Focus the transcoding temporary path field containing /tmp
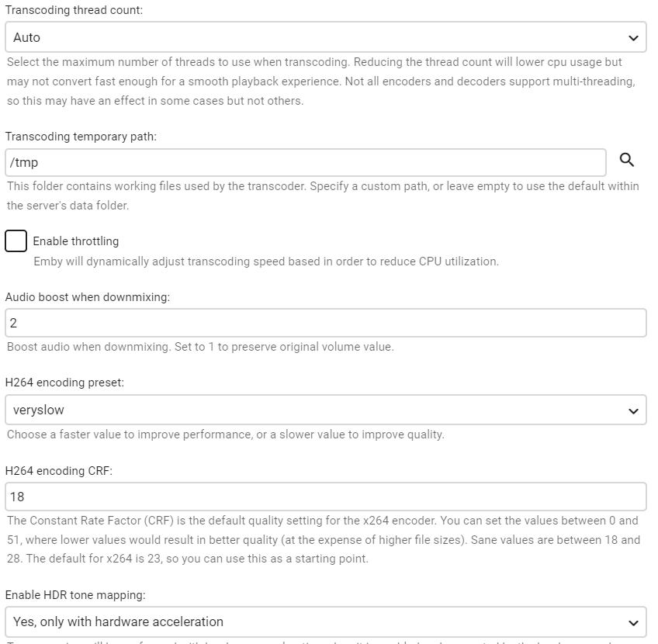 click(305, 163)
